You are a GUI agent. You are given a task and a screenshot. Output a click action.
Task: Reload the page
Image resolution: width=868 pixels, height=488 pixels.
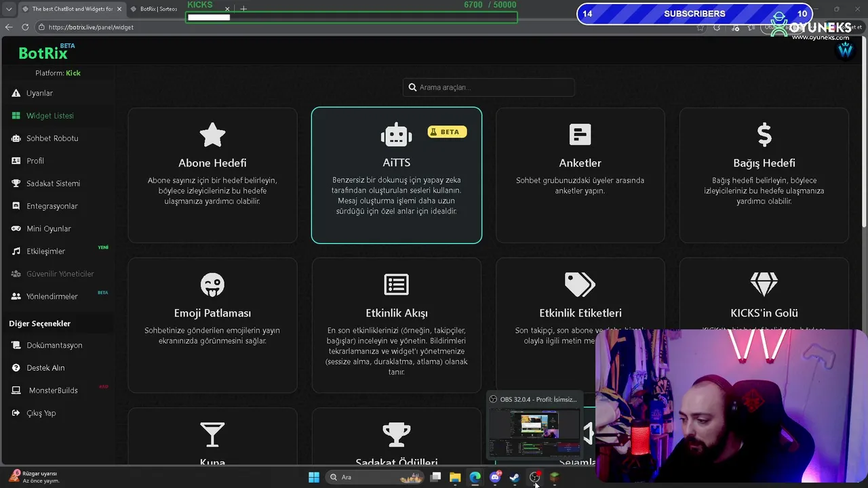point(25,27)
